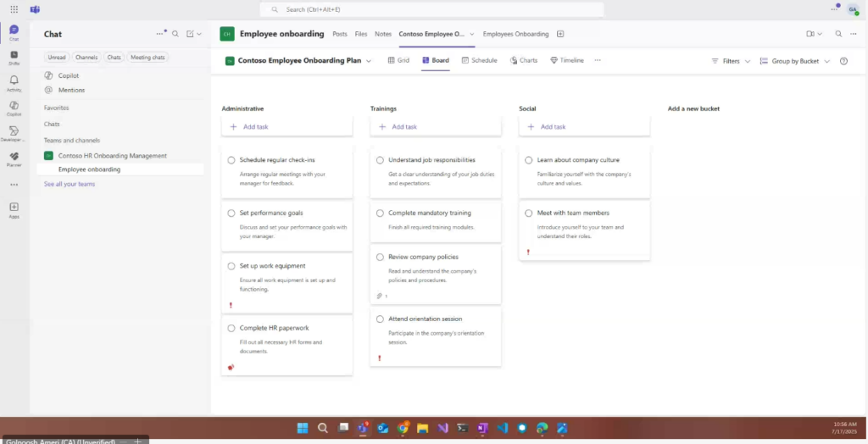Mark Learn about company culture complete
This screenshot has width=868, height=444.
[x=529, y=160]
